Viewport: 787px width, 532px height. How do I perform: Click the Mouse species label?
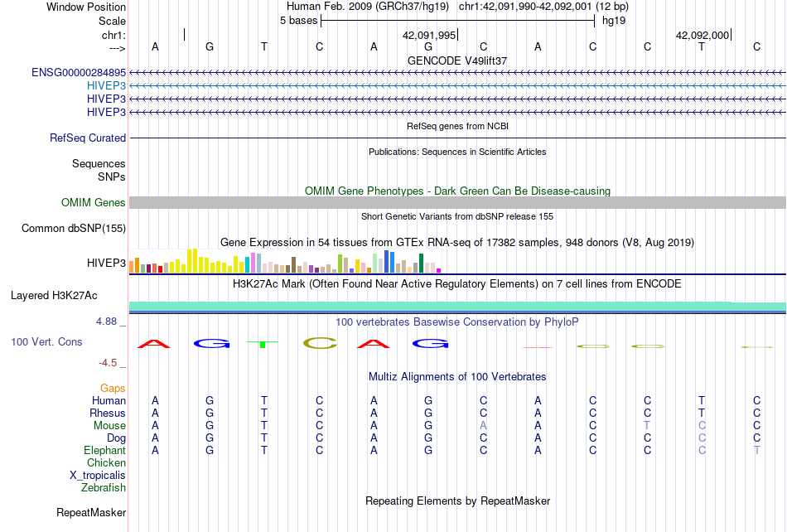tap(109, 426)
